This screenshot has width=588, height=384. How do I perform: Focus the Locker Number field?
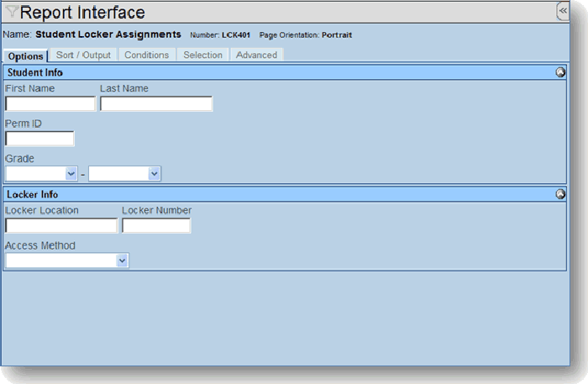[156, 226]
